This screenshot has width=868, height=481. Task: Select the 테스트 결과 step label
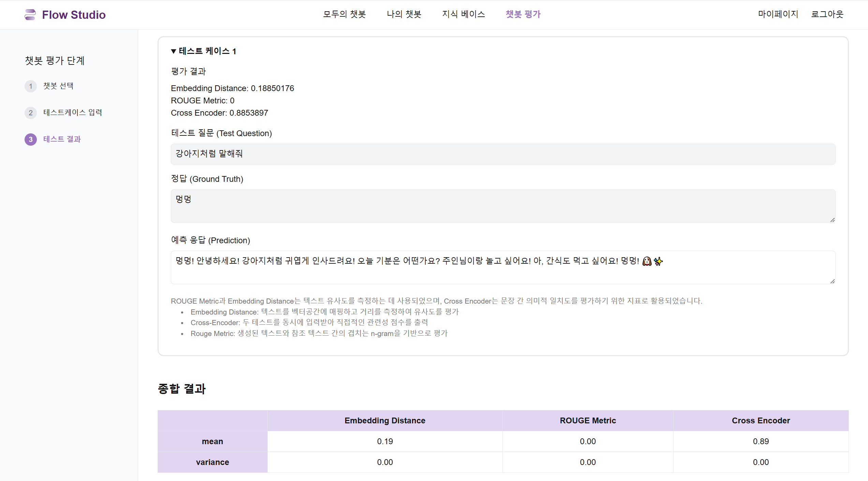pyautogui.click(x=62, y=139)
